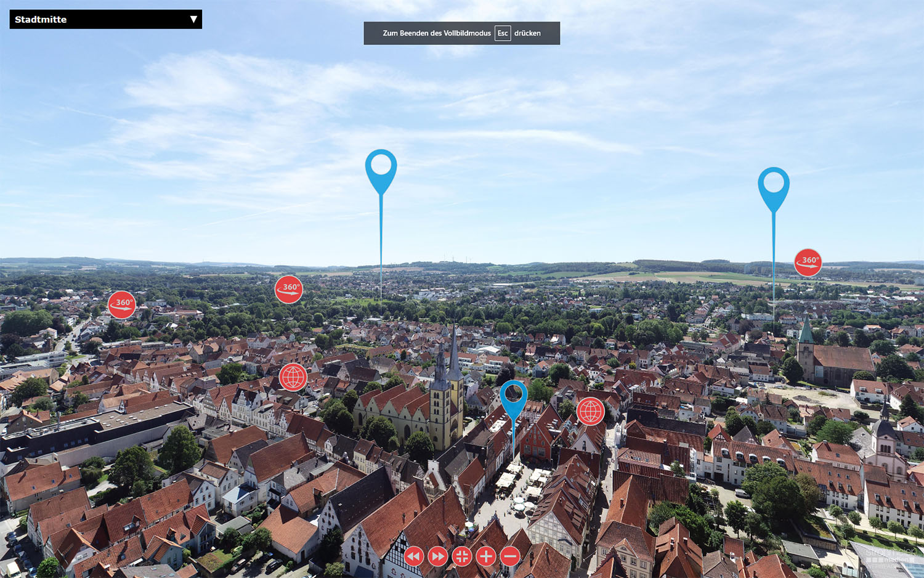The height and width of the screenshot is (578, 924).
Task: Select the tall blue map pin on the right
Action: 774,185
